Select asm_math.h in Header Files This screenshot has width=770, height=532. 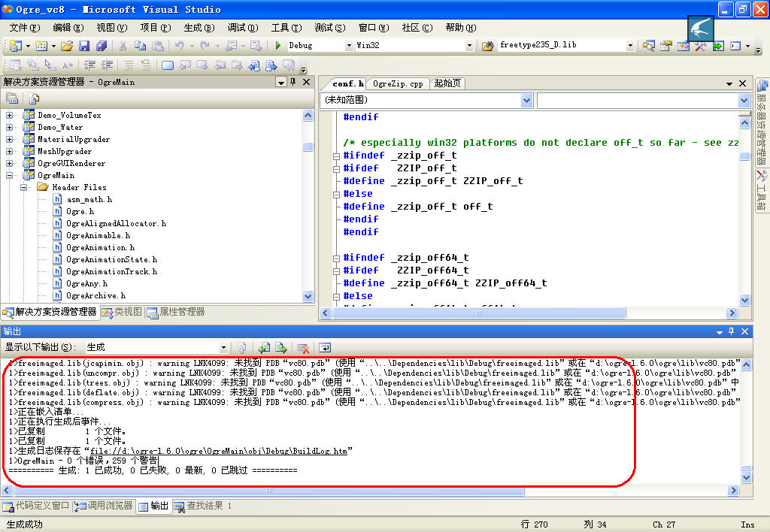pyautogui.click(x=89, y=200)
